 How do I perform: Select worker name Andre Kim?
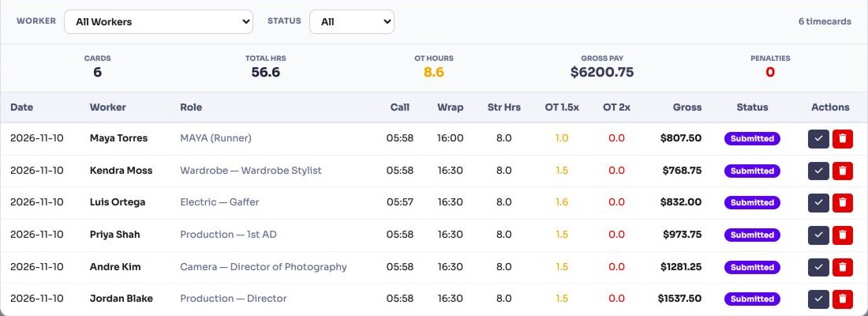pyautogui.click(x=115, y=267)
